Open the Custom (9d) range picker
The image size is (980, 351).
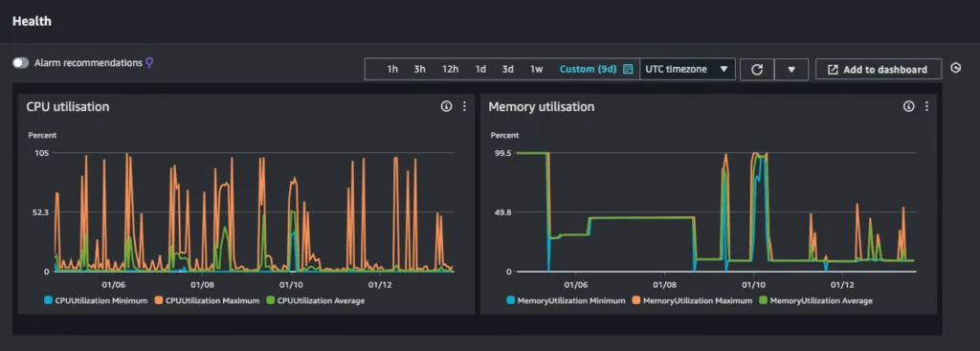coord(588,69)
